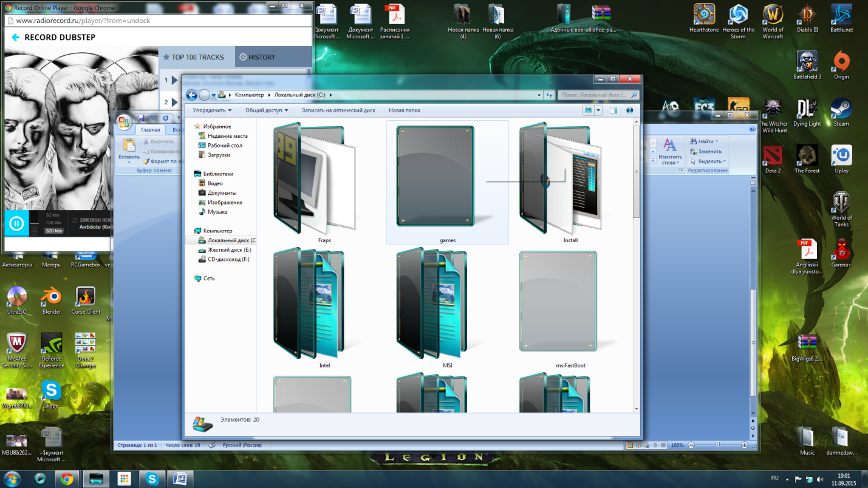Viewport: 868px width, 488px height.
Task: Click Заменить in the Word ribbon
Action: pos(706,151)
